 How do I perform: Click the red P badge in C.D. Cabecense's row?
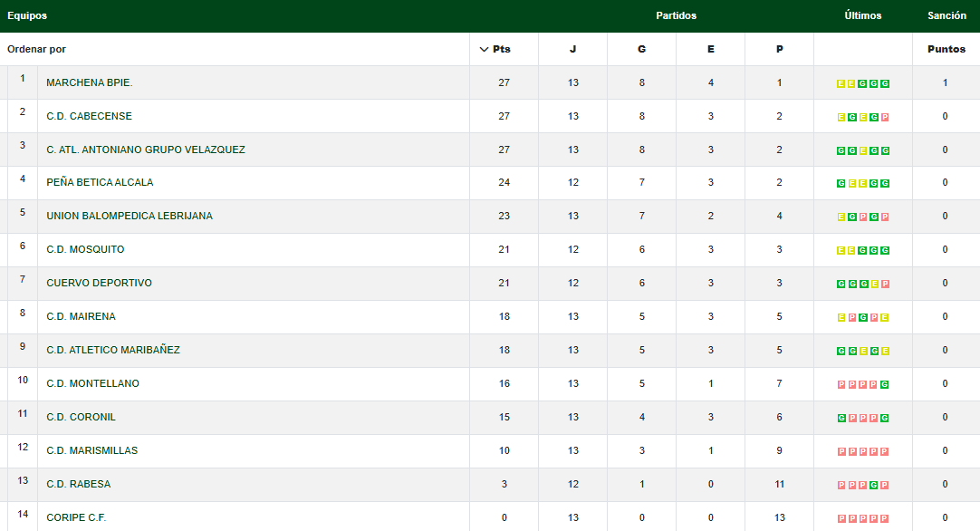885,117
